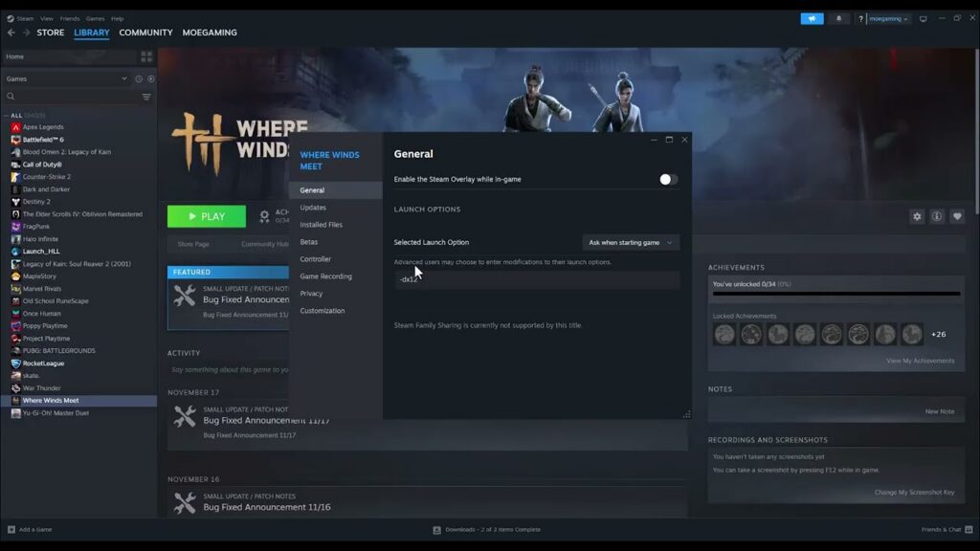Click the library search field
The width and height of the screenshot is (980, 551).
pyautogui.click(x=72, y=97)
